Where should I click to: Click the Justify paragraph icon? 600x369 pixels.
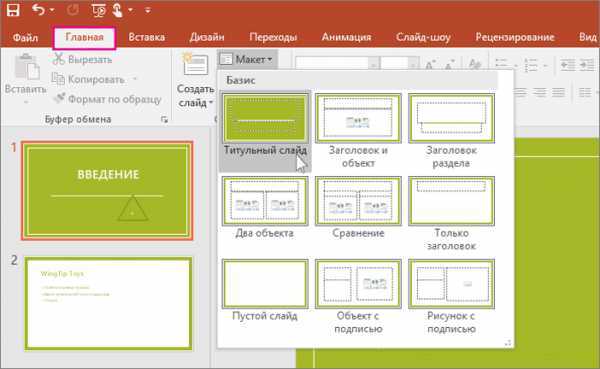point(558,92)
